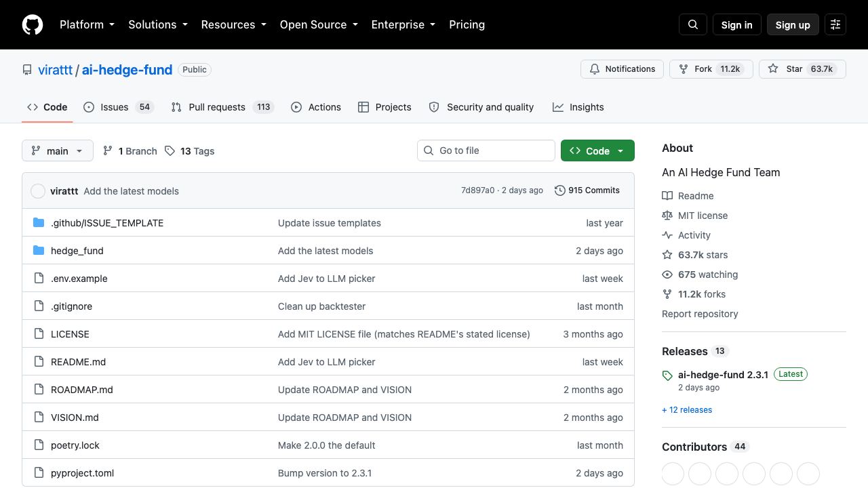Click the tag icon beside 13 Tags
This screenshot has height=488, width=868.
pyautogui.click(x=170, y=150)
